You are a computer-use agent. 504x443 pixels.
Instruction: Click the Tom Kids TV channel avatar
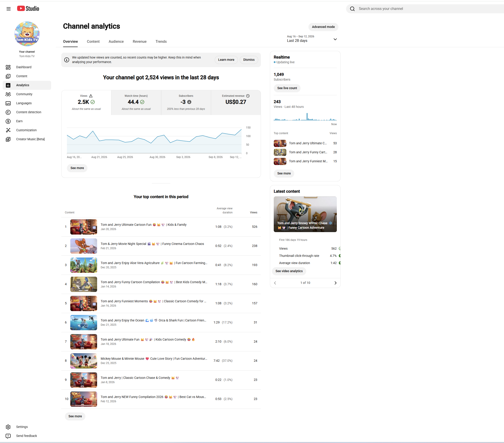(x=27, y=34)
